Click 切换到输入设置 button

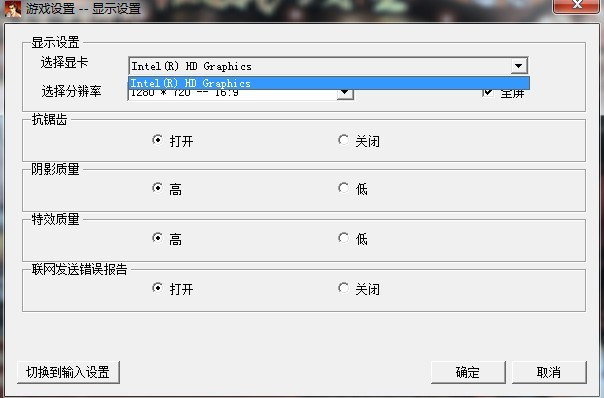coord(68,372)
